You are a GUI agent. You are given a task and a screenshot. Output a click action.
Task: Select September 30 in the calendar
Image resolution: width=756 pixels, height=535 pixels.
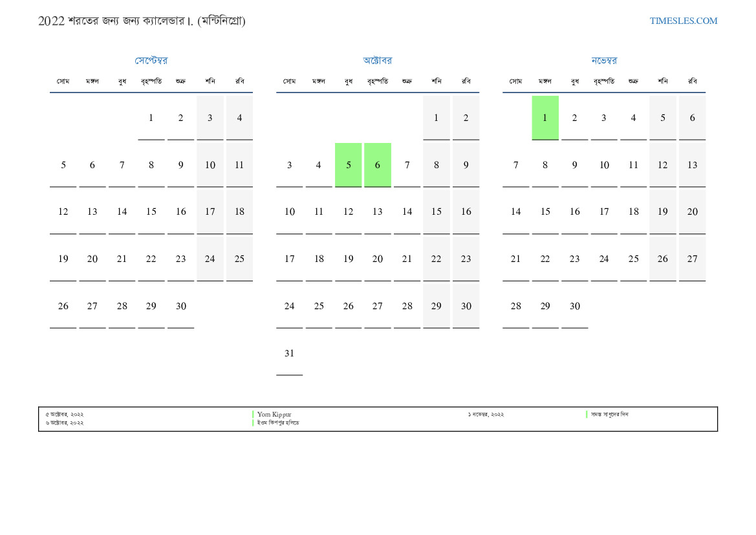[x=180, y=306]
